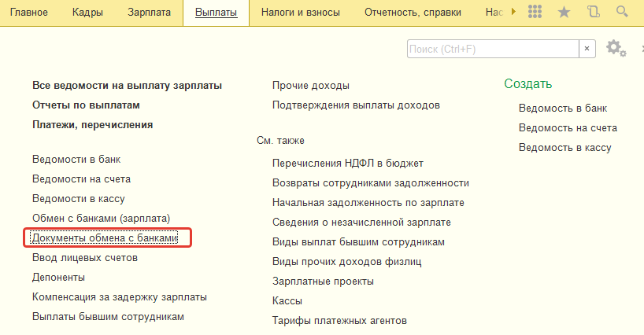Expand more sections with yellow arrow

[x=513, y=12]
